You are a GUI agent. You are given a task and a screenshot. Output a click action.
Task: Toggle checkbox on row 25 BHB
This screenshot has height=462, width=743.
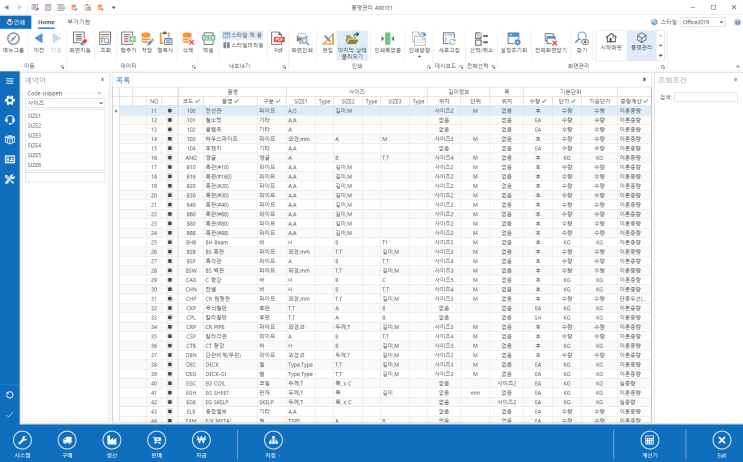coord(170,243)
